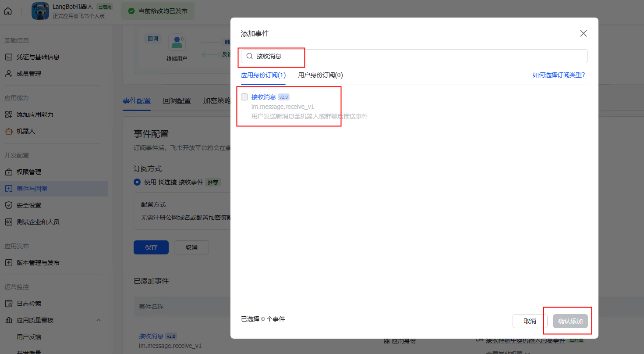Close the 添加事件 dialog
Viewport: 644px width, 354px height.
click(x=583, y=33)
